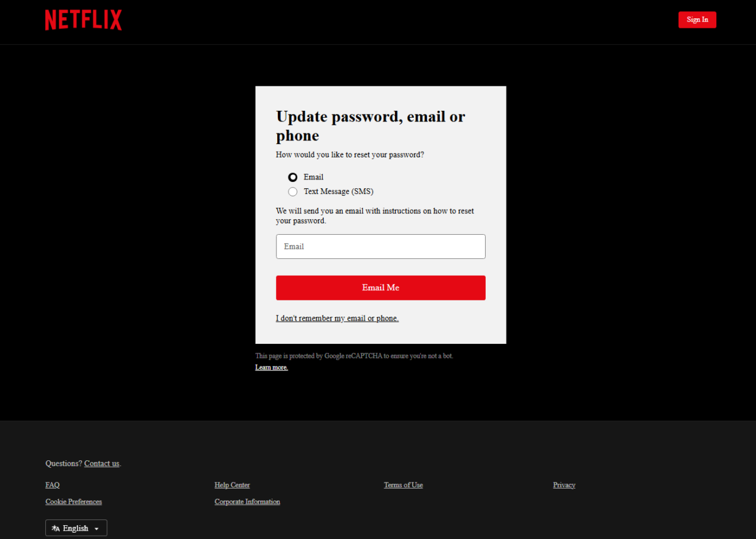Select the Email radio button
The height and width of the screenshot is (539, 756).
pos(292,178)
